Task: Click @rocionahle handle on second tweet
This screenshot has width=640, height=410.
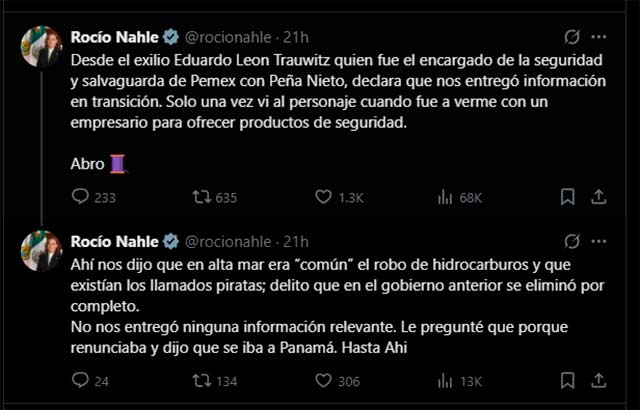Action: pos(232,241)
